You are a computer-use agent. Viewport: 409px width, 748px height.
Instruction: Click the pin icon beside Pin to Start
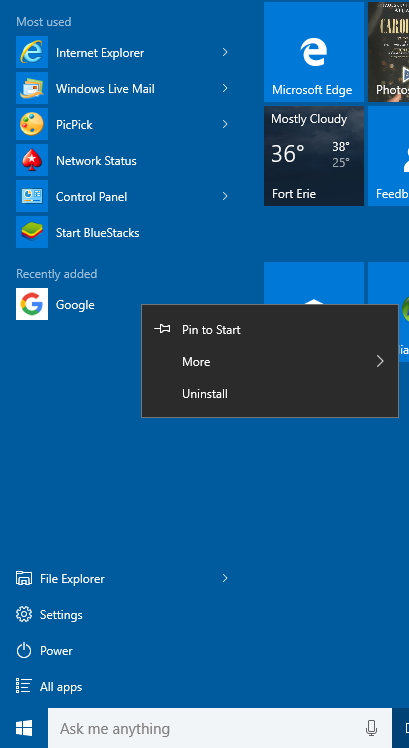click(162, 329)
